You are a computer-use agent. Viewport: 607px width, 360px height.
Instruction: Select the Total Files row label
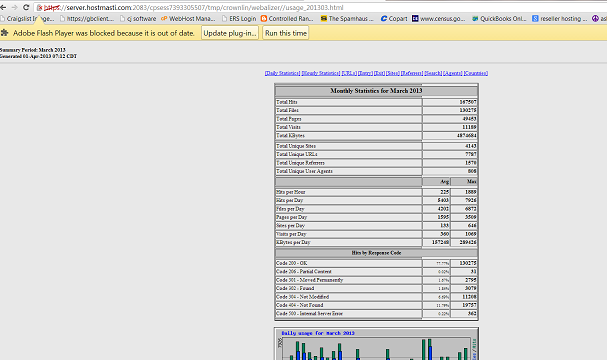(x=287, y=110)
